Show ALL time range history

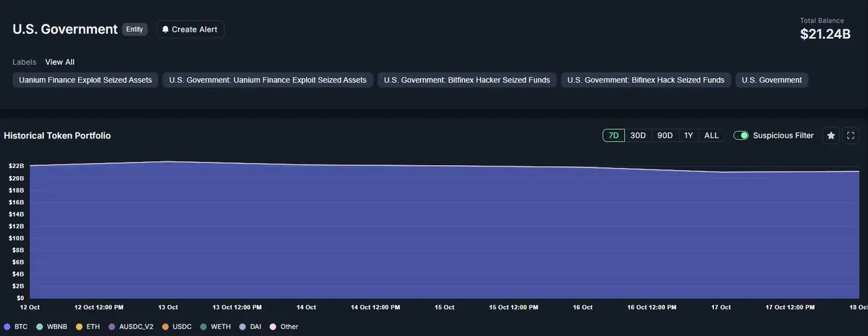(712, 135)
